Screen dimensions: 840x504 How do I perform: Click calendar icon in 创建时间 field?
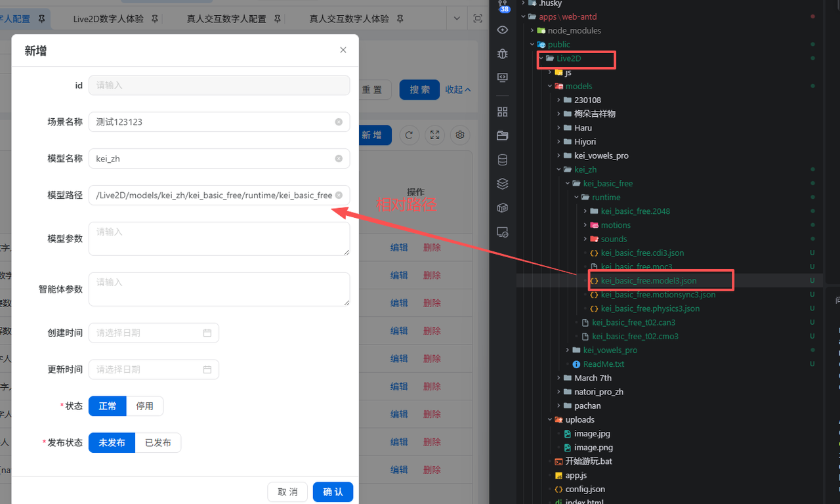(207, 333)
